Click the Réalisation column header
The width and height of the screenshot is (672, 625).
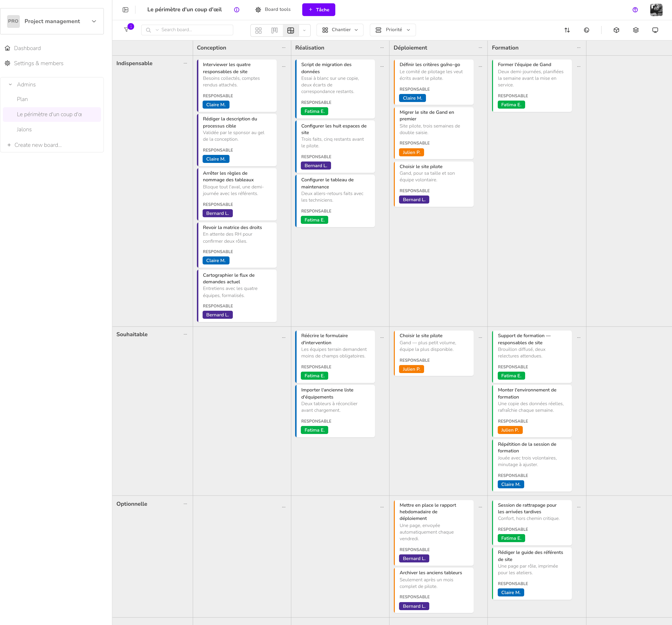[x=310, y=48]
